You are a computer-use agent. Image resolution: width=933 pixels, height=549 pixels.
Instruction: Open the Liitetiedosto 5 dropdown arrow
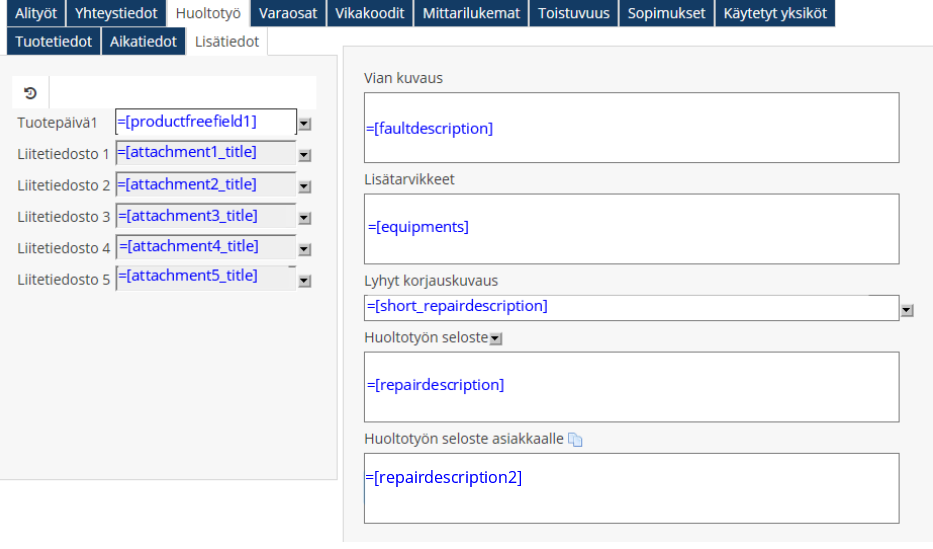coord(305,281)
